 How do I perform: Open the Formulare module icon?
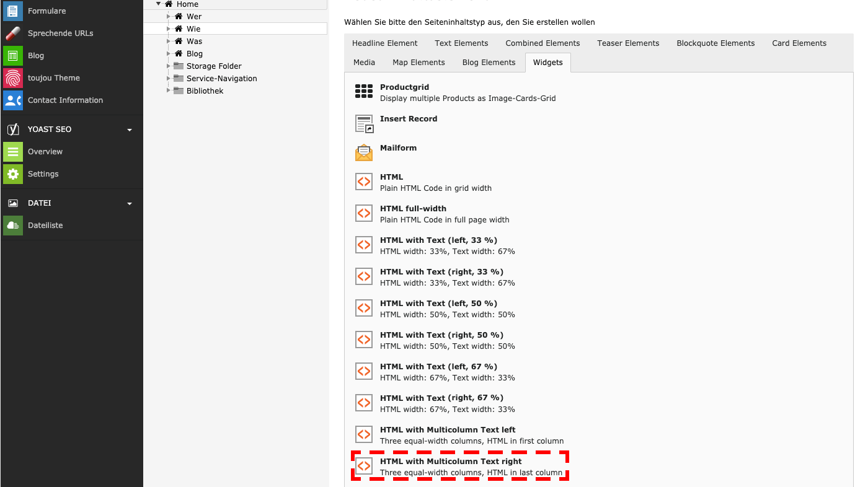[x=13, y=11]
